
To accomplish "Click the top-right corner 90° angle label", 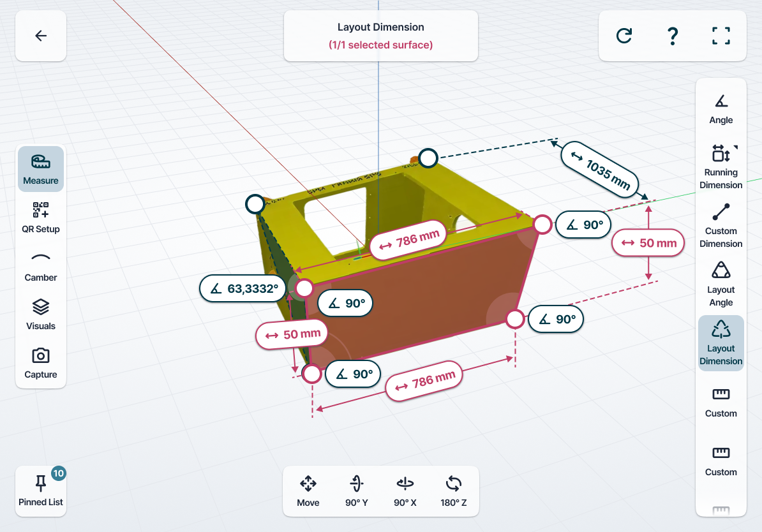I will (583, 225).
